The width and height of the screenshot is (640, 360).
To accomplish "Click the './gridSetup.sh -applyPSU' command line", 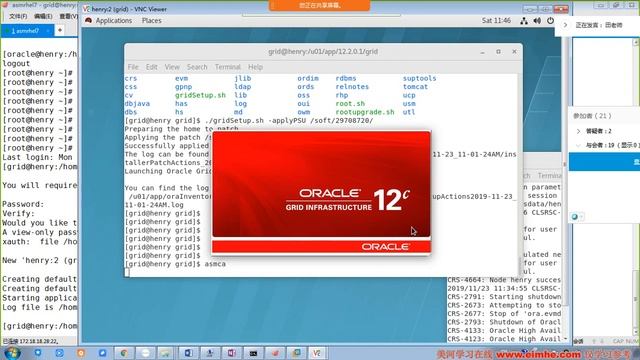I will pyautogui.click(x=249, y=121).
